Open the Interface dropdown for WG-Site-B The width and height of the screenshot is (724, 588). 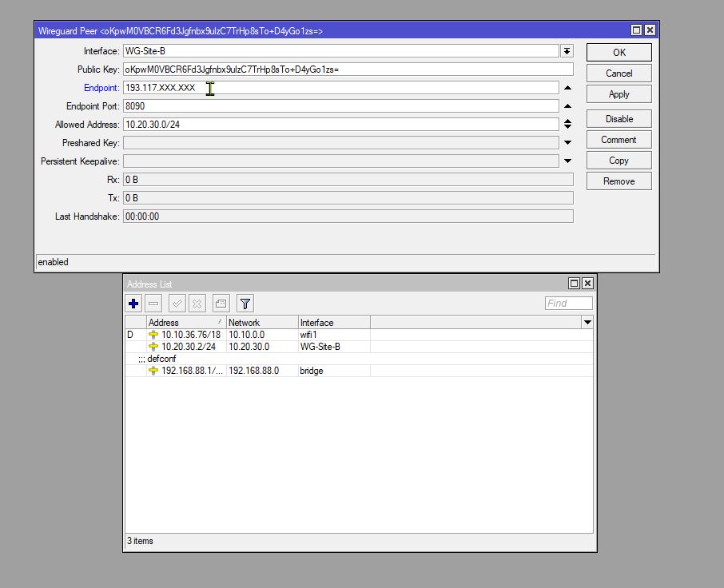pyautogui.click(x=565, y=50)
